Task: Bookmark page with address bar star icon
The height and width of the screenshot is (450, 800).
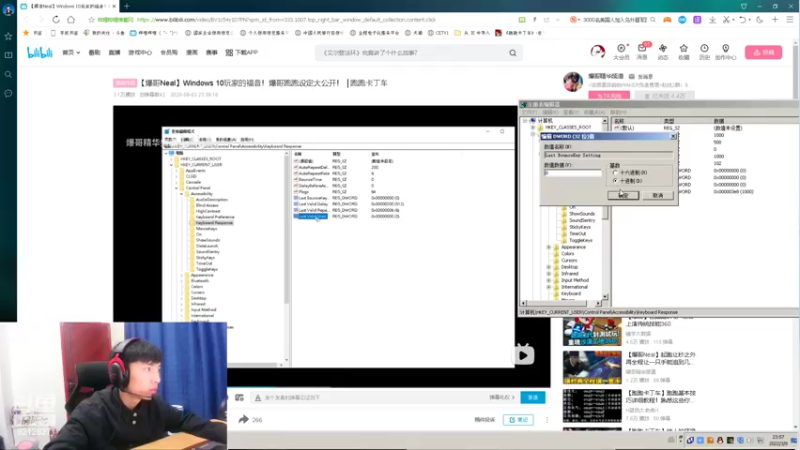Action: pos(91,20)
